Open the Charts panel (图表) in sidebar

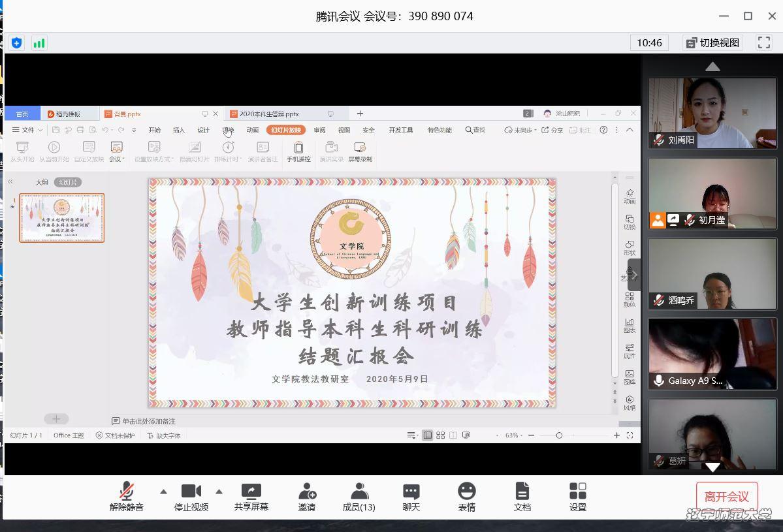[x=629, y=325]
